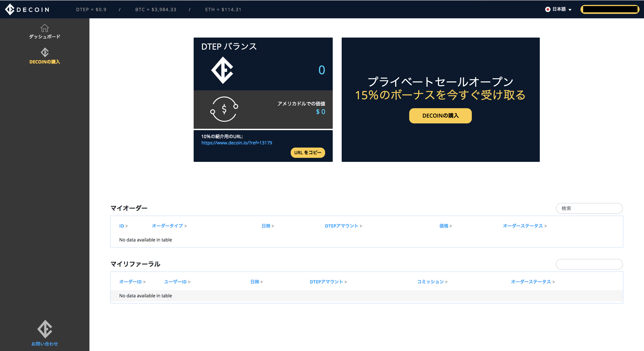Viewport: 644px width, 351px height.
Task: Click アメリカドルでの価値 label
Action: [301, 104]
